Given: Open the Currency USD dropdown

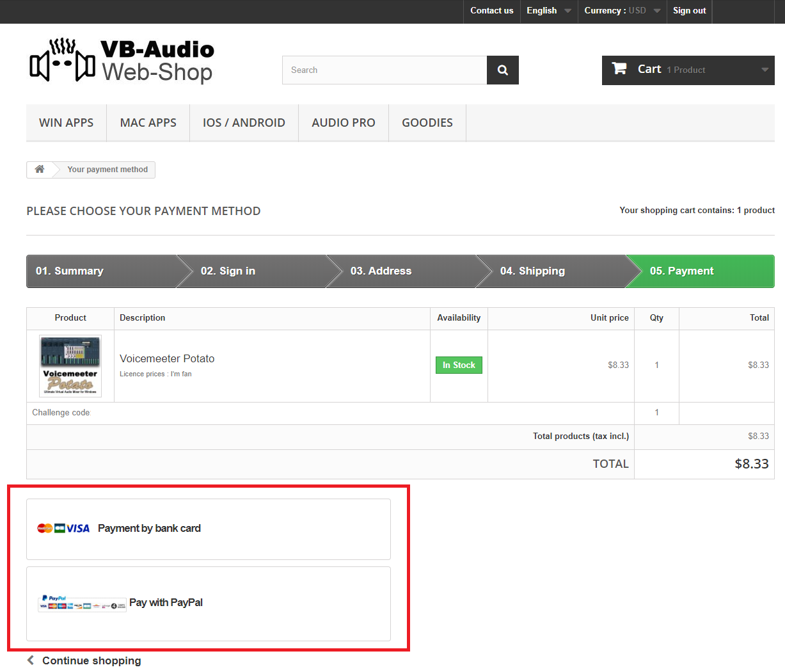Looking at the screenshot, I should 622,11.
